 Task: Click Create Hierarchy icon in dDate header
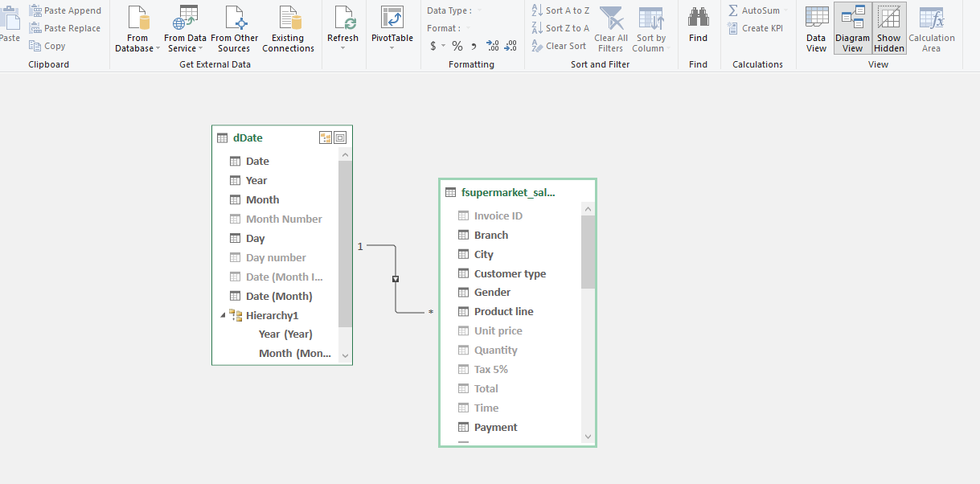point(326,137)
